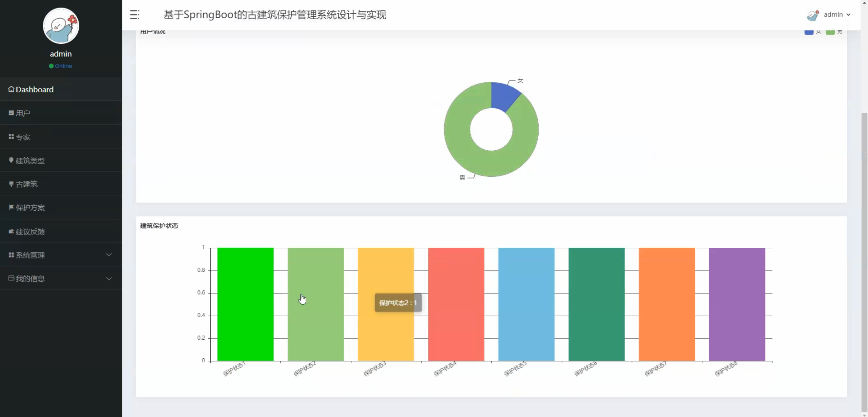868x417 pixels.
Task: Toggle the green 男 legend item
Action: click(830, 32)
